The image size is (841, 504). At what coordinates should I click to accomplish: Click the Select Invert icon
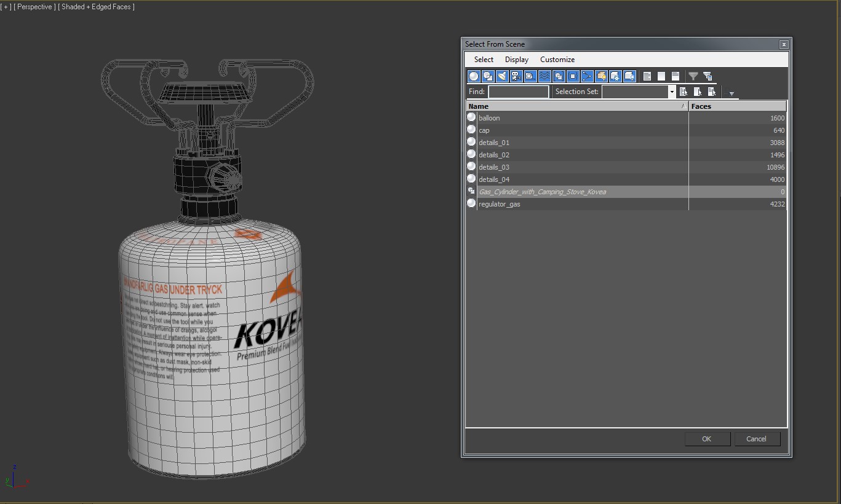(675, 76)
